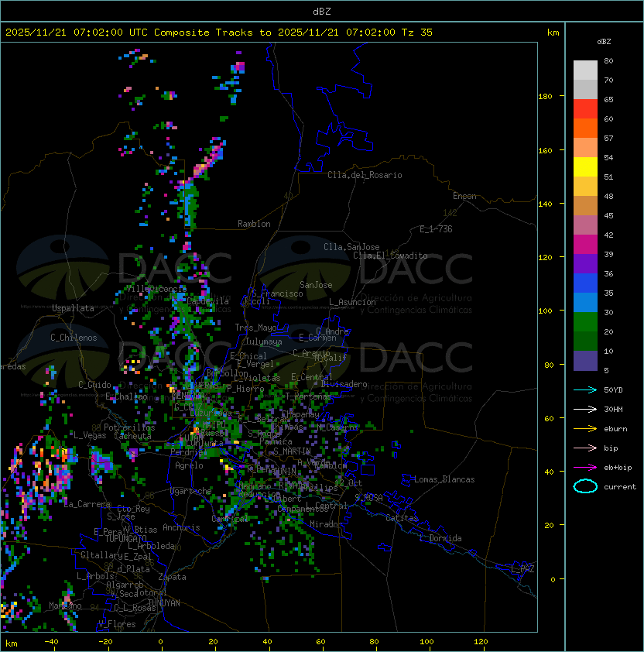Screen dimensions: 644x652
Task: Click the dBZ heading above the color scale
Action: 604,42
